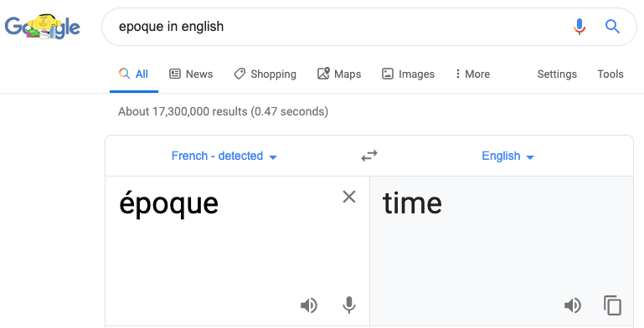Switch to the Images tab
The width and height of the screenshot is (644, 328).
click(408, 74)
